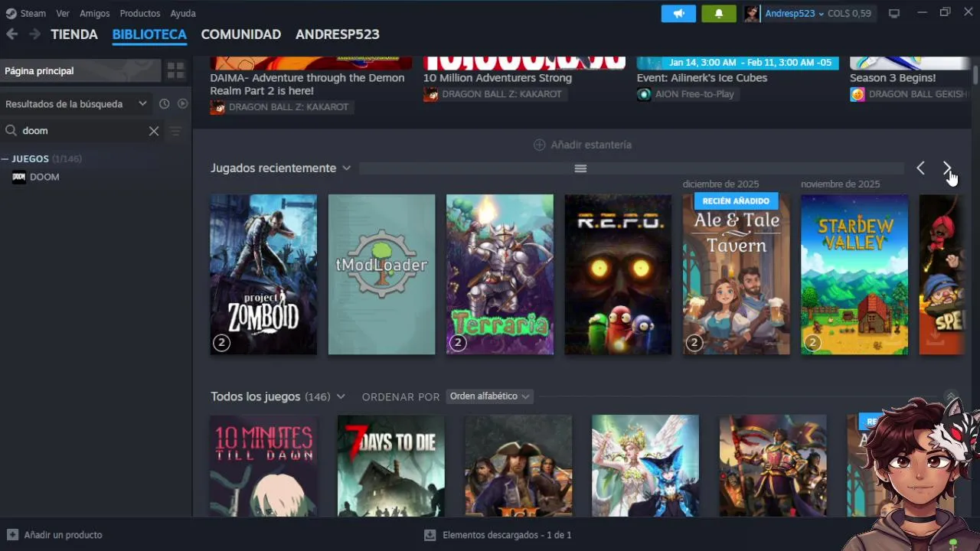980x551 pixels.
Task: Click the shelf drag handle icon
Action: (580, 168)
